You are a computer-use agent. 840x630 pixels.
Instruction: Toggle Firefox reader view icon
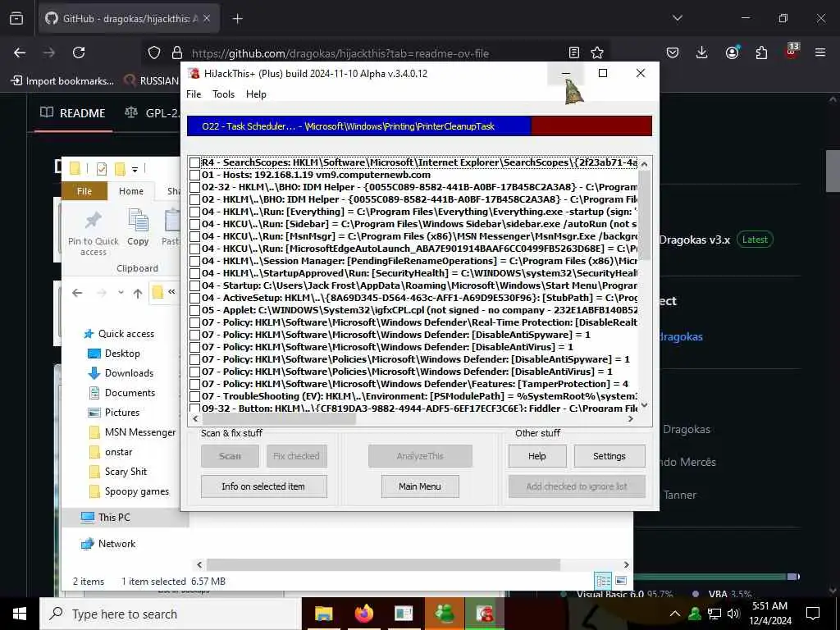(574, 52)
